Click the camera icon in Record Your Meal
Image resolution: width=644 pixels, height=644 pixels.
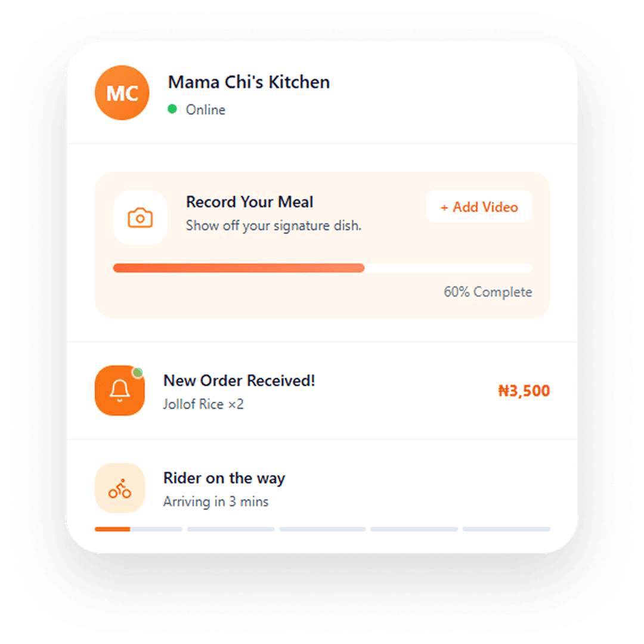140,218
